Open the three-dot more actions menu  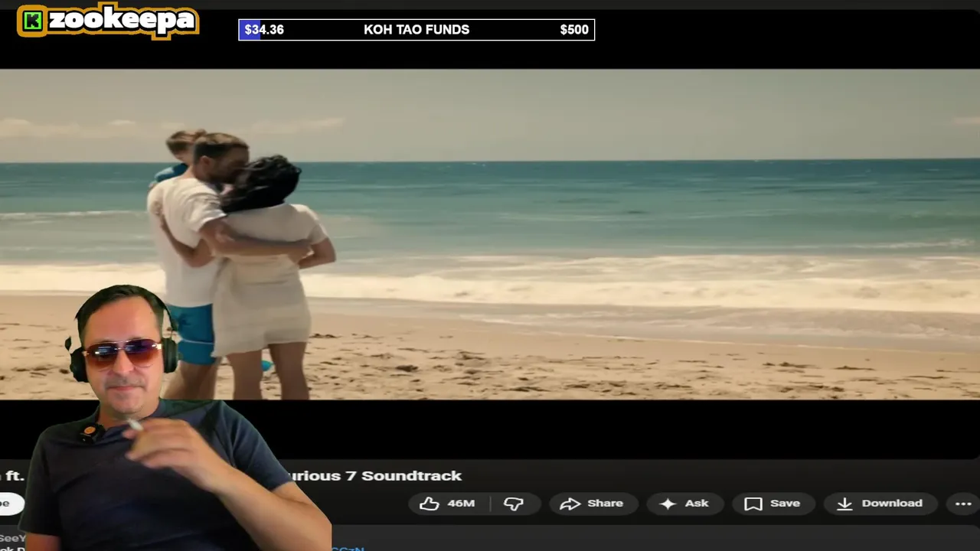click(963, 504)
